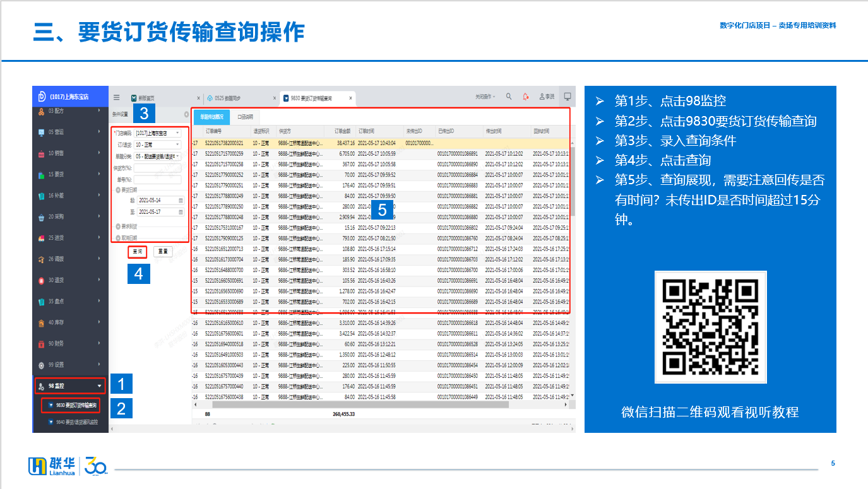Click the 供货方(%) input field

[157, 168]
